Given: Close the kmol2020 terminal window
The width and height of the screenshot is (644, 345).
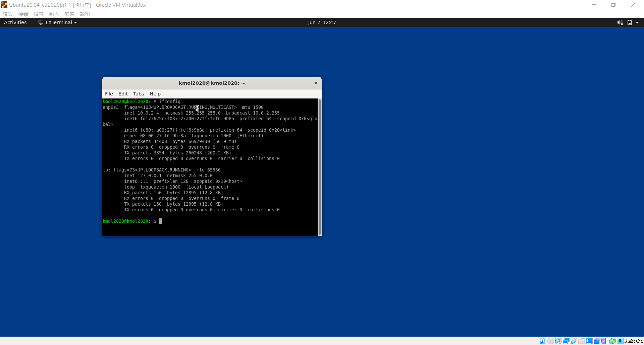Looking at the screenshot, I should pyautogui.click(x=315, y=83).
